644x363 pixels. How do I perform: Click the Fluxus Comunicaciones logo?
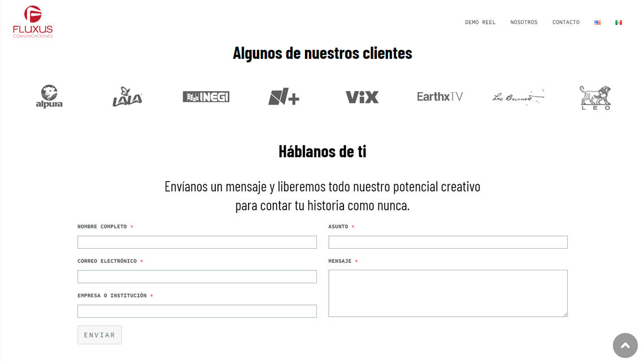(x=33, y=22)
